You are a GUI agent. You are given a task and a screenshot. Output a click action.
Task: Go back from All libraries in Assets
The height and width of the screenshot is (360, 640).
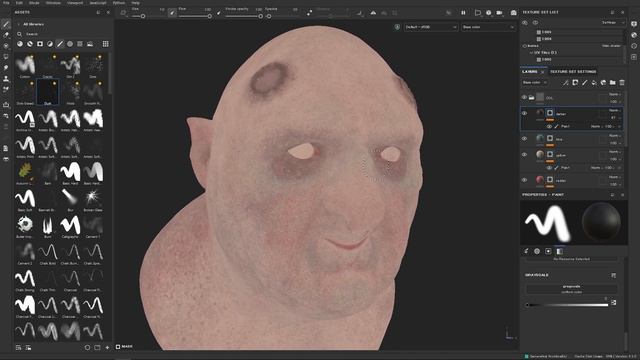click(x=18, y=24)
